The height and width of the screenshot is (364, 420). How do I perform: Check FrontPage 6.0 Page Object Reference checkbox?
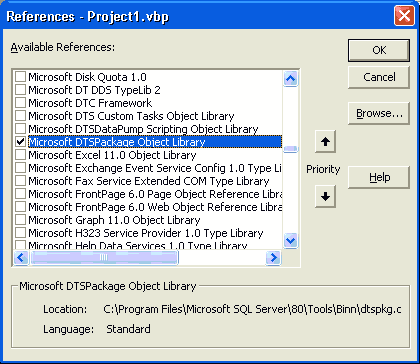coord(21,194)
